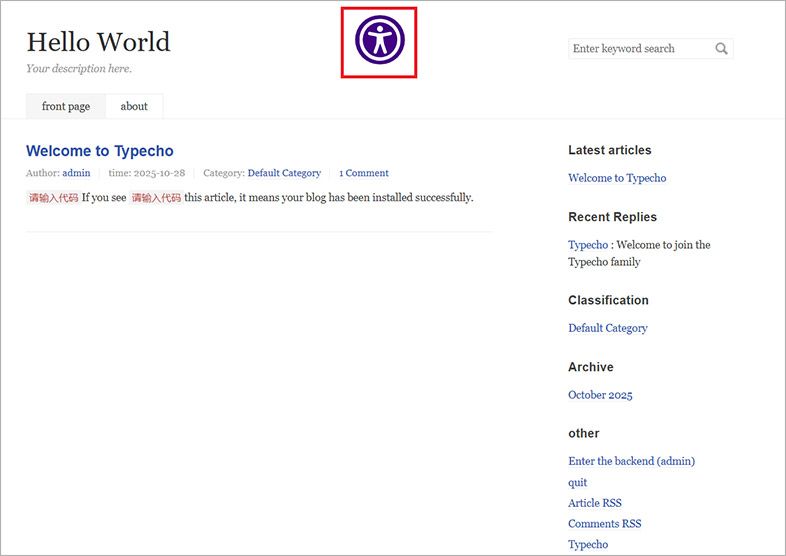
Task: Open the purple accessibility widget icon
Action: tap(379, 40)
